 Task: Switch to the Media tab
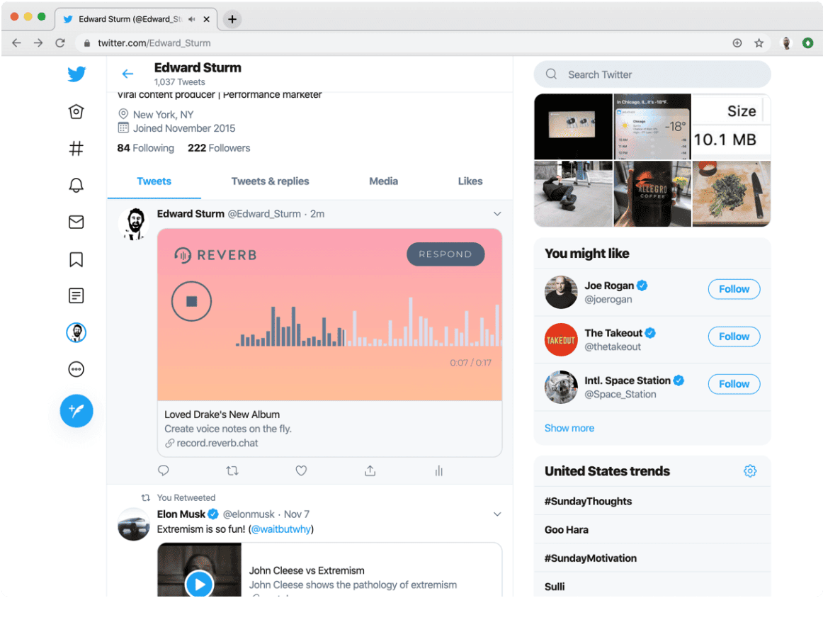(x=384, y=181)
